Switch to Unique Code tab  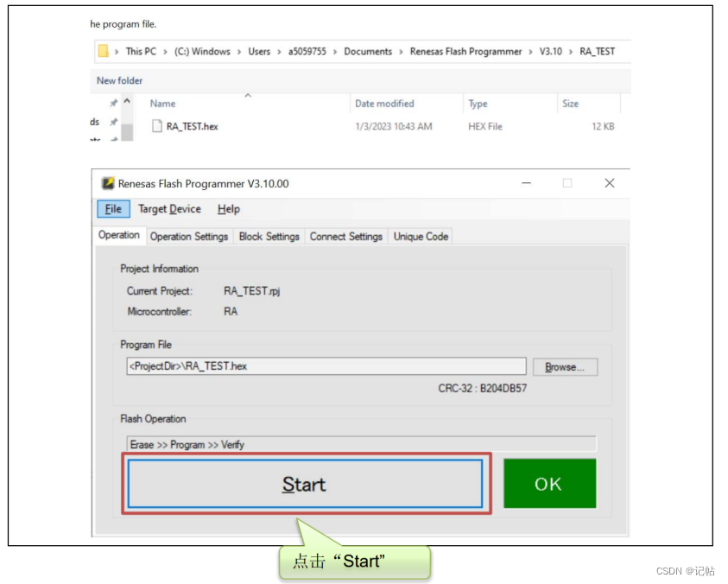coord(421,237)
